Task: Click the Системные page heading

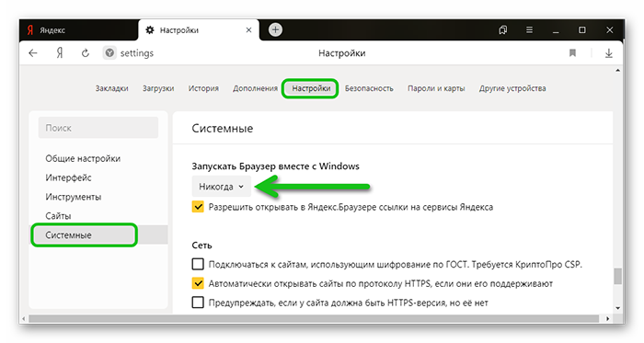Action: click(223, 129)
